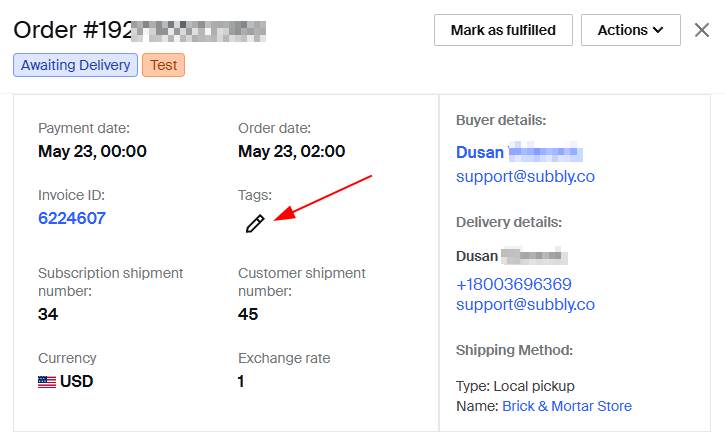Open Brick & Mortar Store shipping method
This screenshot has width=725, height=444.
567,406
